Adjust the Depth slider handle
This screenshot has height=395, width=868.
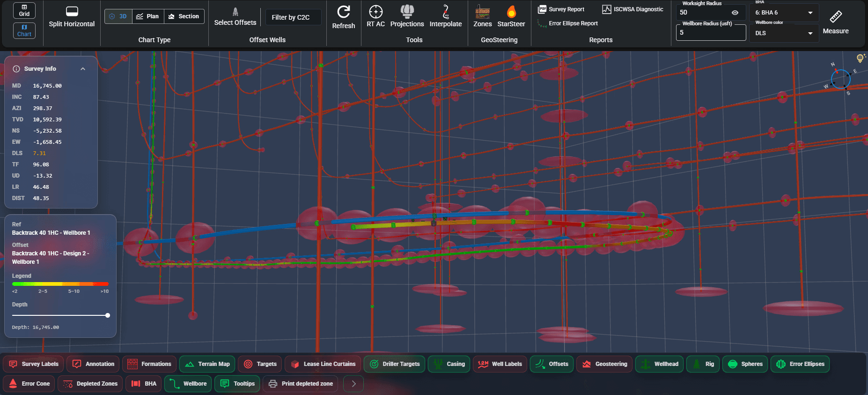coord(108,315)
